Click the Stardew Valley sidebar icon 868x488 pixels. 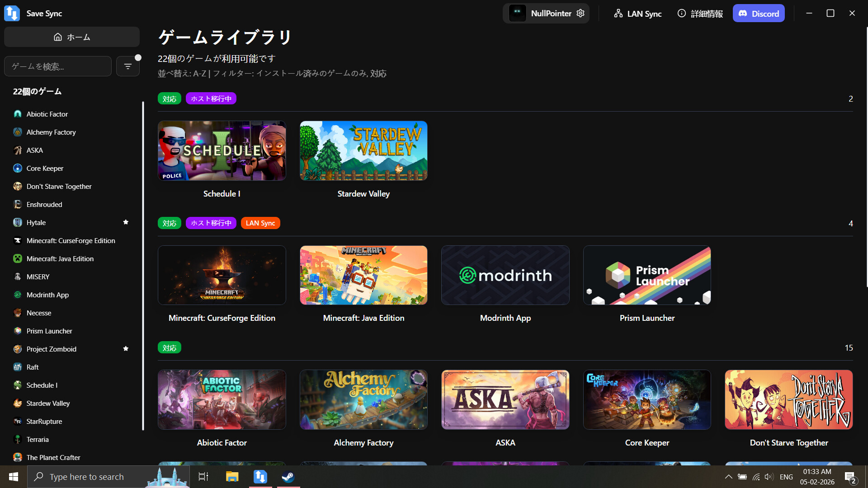[x=18, y=403]
